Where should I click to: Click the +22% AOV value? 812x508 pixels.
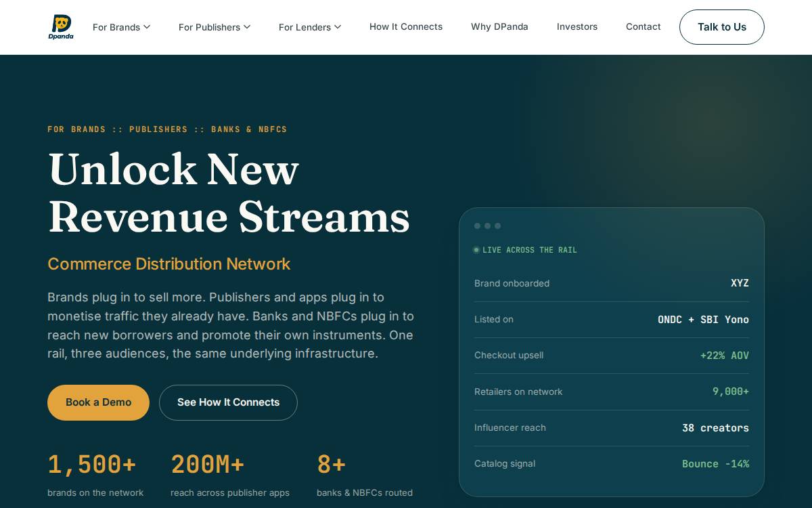[725, 356]
